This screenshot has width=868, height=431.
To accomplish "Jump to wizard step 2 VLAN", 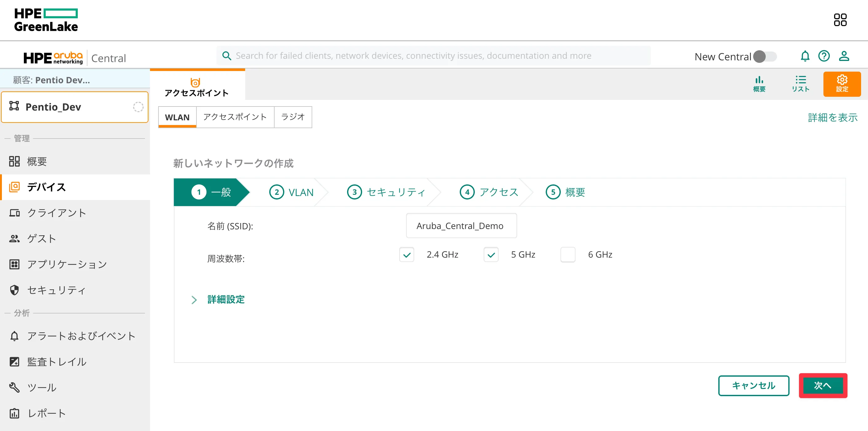I will pos(292,192).
